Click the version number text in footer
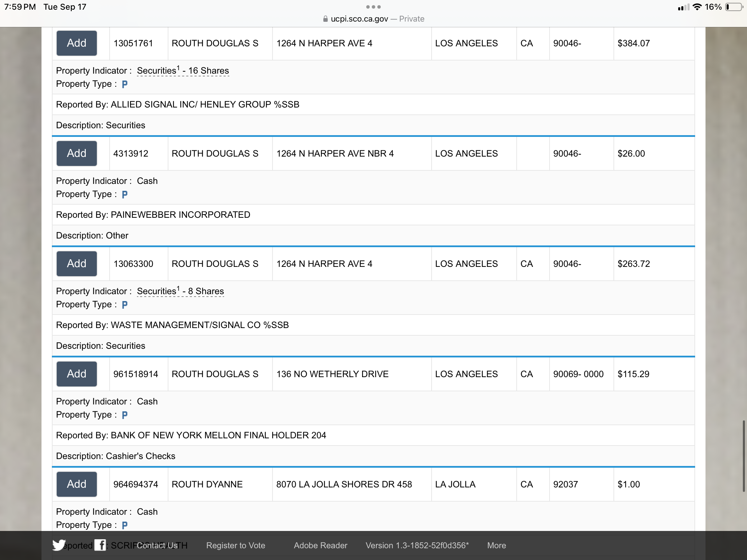Image resolution: width=747 pixels, height=560 pixels. click(417, 545)
